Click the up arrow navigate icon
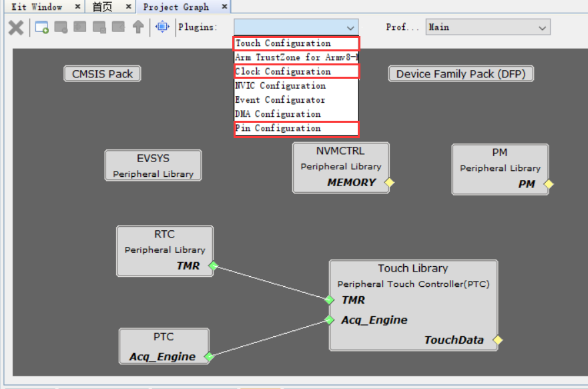588x389 pixels. tap(138, 27)
